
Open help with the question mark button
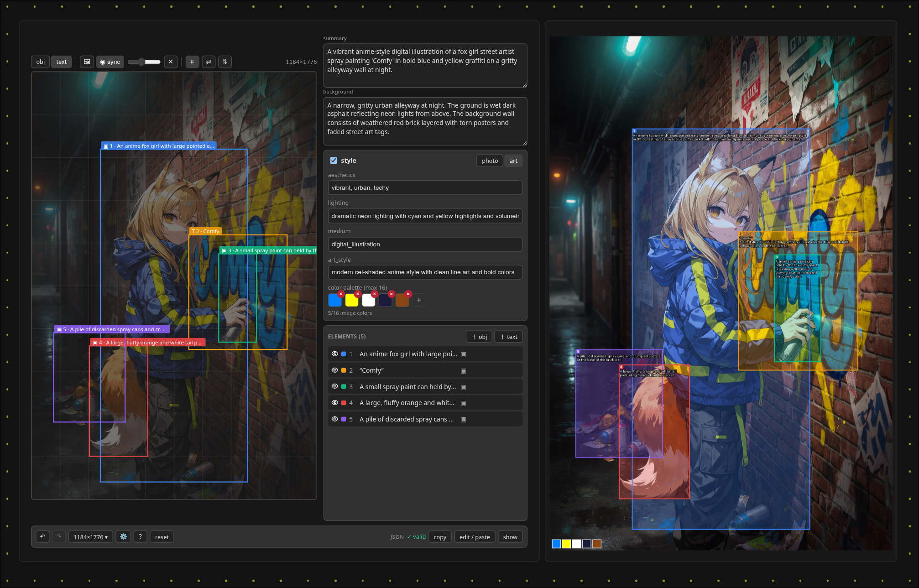click(x=141, y=537)
